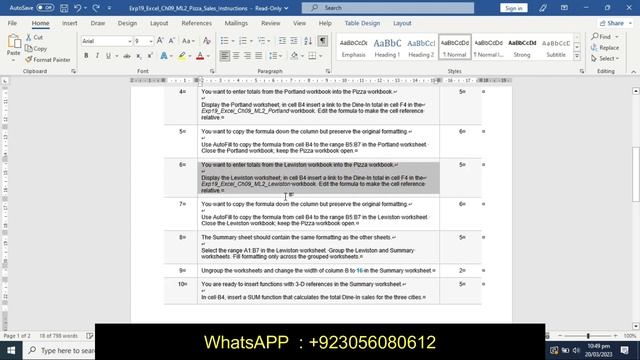Open paragraph shading color
This screenshot has height=360, width=640.
[x=294, y=56]
